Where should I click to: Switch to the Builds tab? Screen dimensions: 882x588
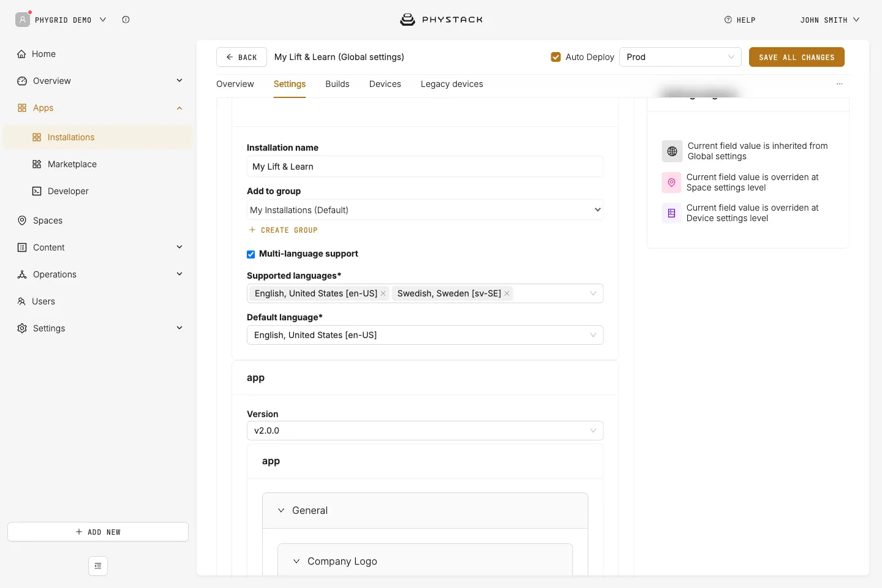tap(337, 84)
